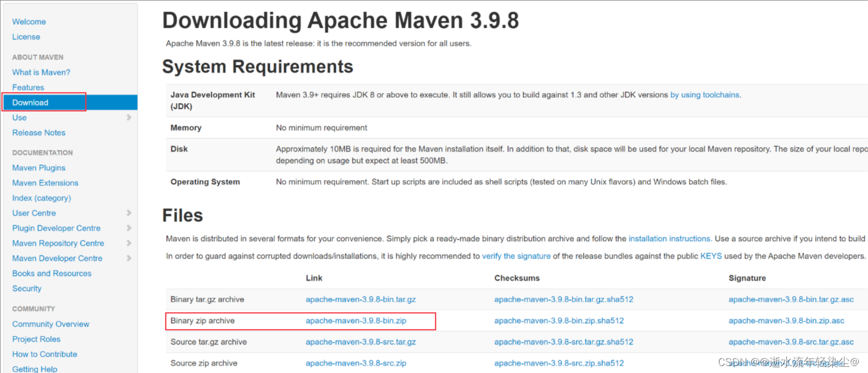
Task: Open the Use sidebar item
Action: 19,118
